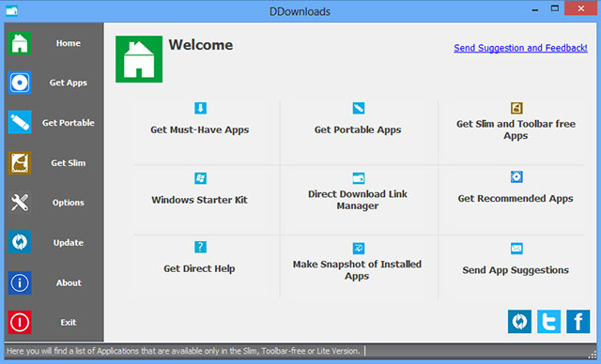The width and height of the screenshot is (601, 364).
Task: Click the green Home house icon in sidebar
Action: (x=20, y=43)
